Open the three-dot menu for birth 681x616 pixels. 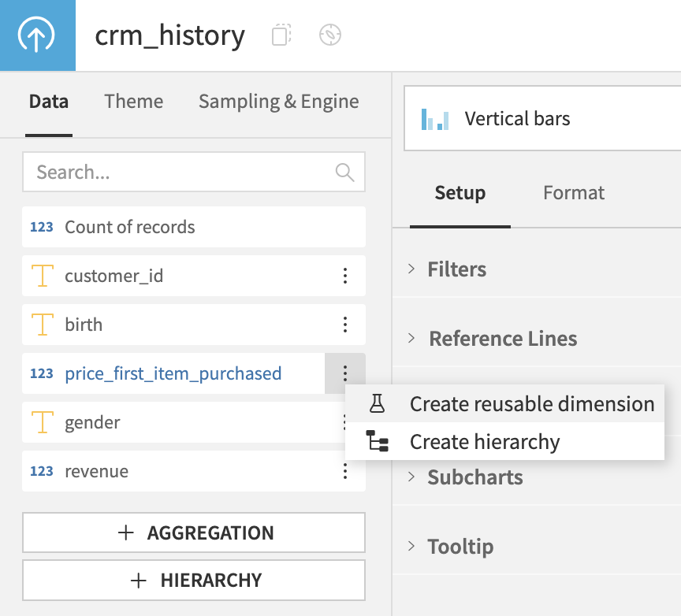tap(344, 325)
